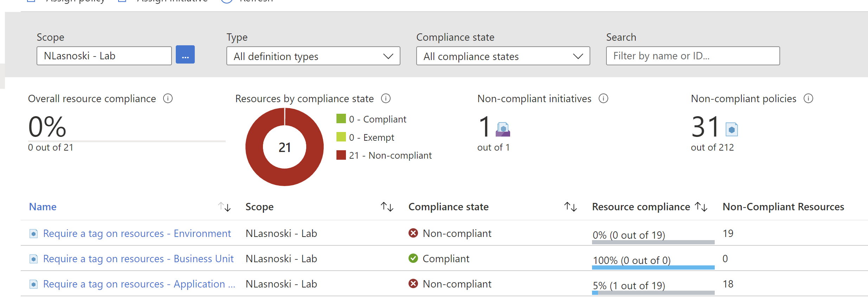This screenshot has height=304, width=868.
Task: Open Require a tag on resources - Application policy
Action: (x=139, y=284)
